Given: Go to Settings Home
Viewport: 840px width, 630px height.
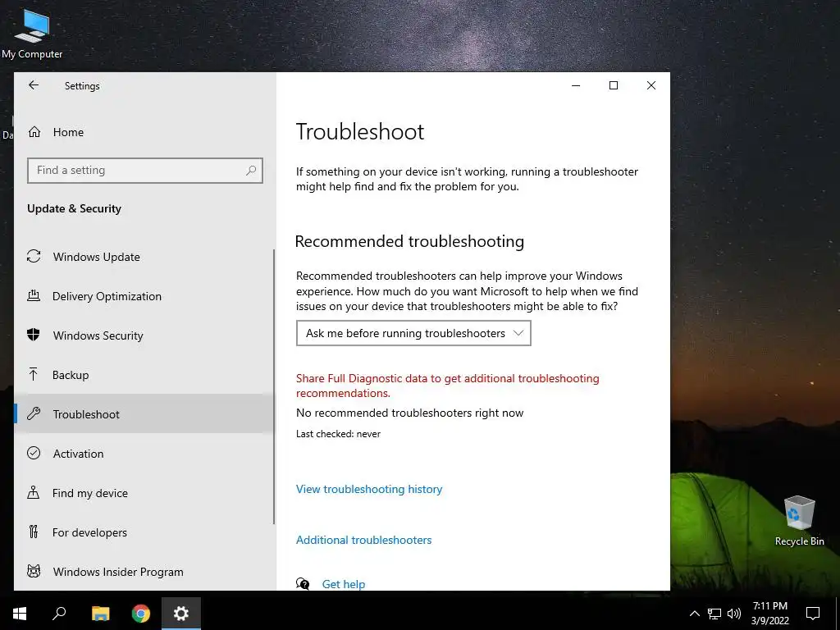Looking at the screenshot, I should [x=68, y=132].
